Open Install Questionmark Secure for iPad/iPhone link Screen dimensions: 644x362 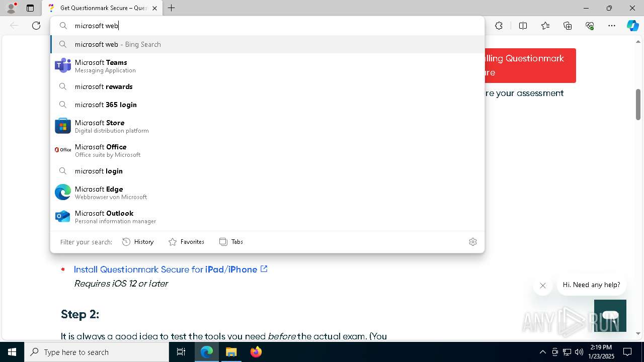pos(171,269)
